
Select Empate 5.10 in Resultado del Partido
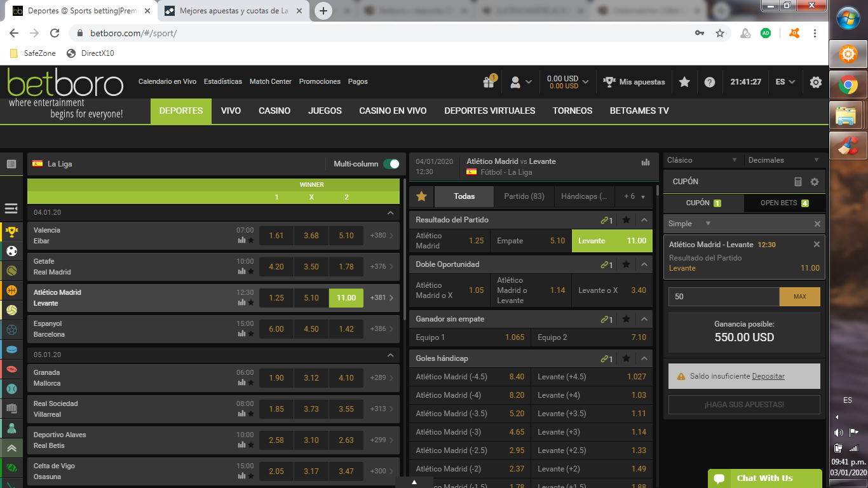pyautogui.click(x=531, y=241)
